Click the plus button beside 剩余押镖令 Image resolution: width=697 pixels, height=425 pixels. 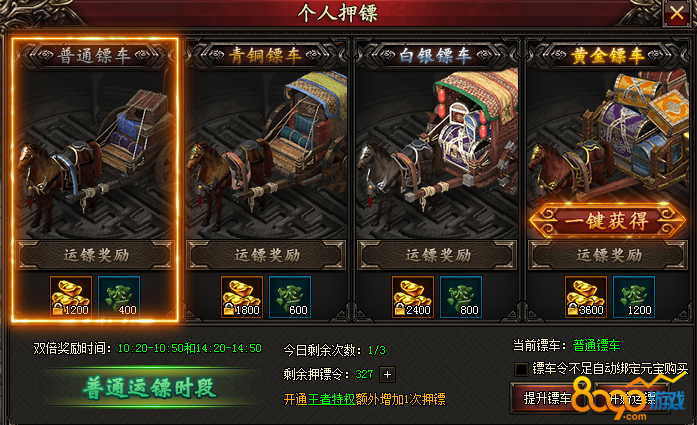point(387,375)
